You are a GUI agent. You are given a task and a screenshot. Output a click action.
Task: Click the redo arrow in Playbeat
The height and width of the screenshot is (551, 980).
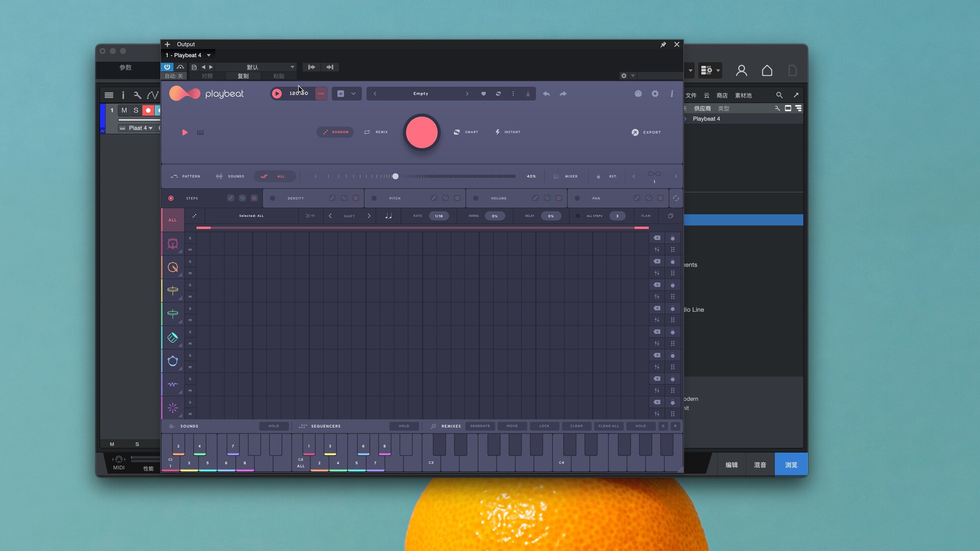pyautogui.click(x=563, y=94)
